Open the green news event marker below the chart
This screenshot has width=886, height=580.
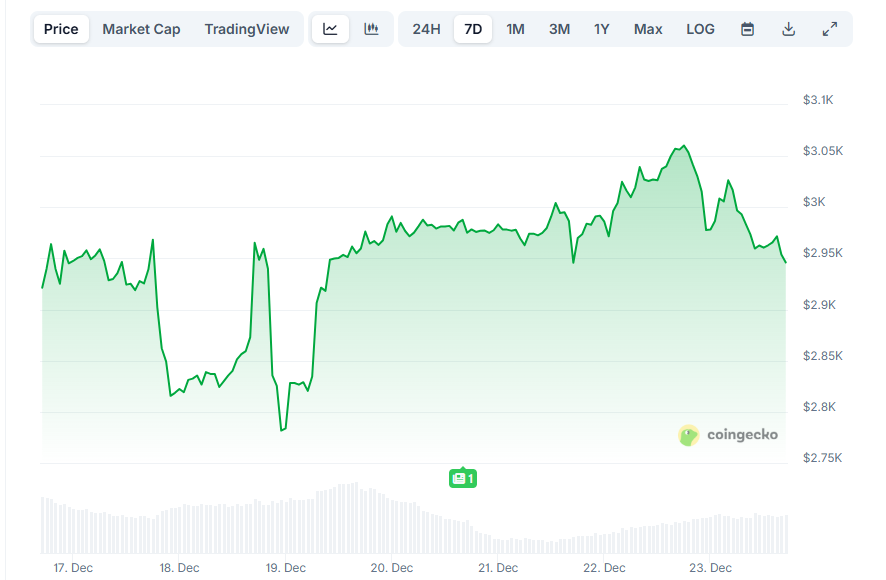coord(462,478)
